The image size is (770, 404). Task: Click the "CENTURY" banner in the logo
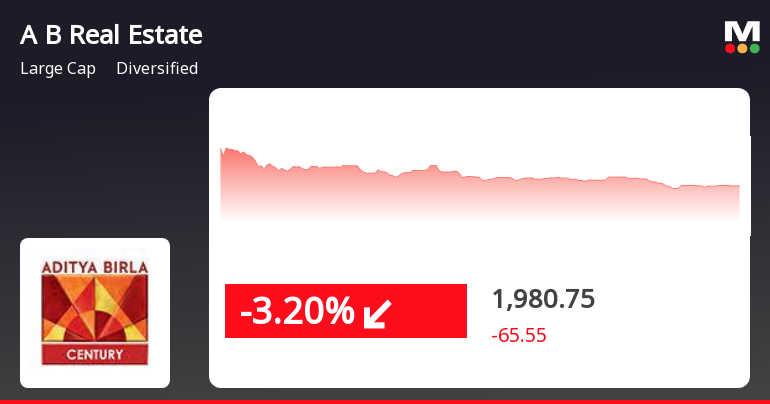coord(95,355)
